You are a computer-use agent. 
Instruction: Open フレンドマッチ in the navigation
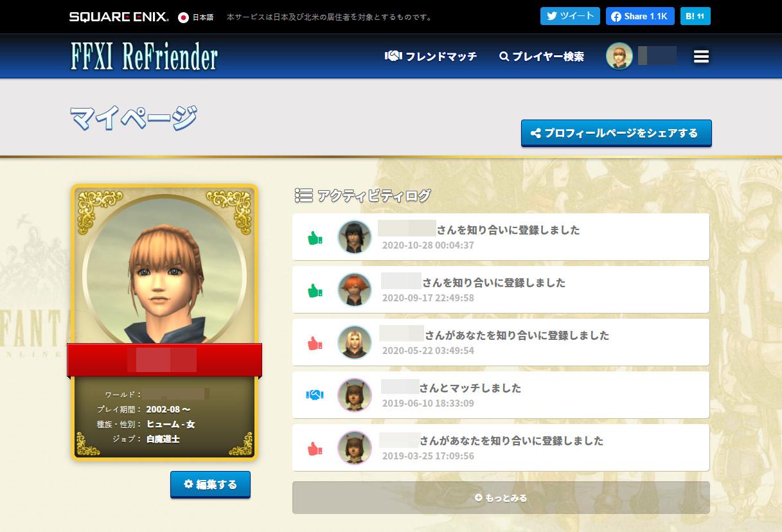[x=431, y=57]
